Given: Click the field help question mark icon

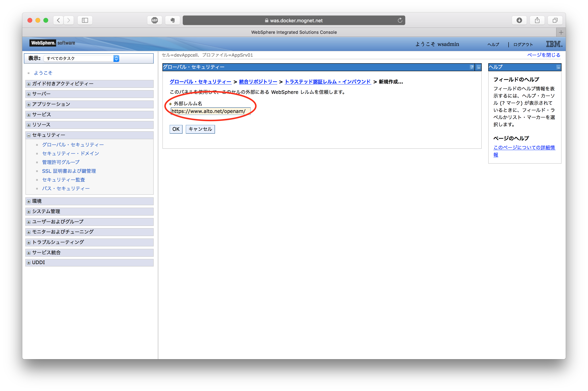Looking at the screenshot, I should (x=472, y=67).
